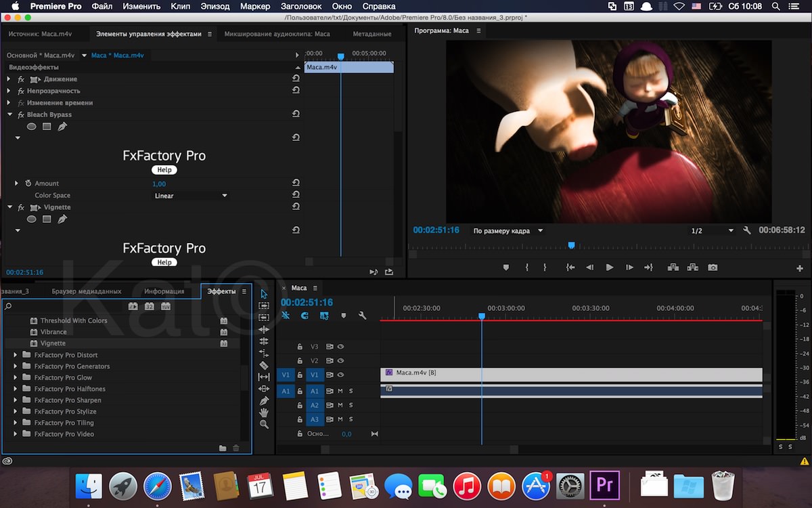Toggle stopwatch animation for Amount
The image size is (812, 508).
click(28, 184)
